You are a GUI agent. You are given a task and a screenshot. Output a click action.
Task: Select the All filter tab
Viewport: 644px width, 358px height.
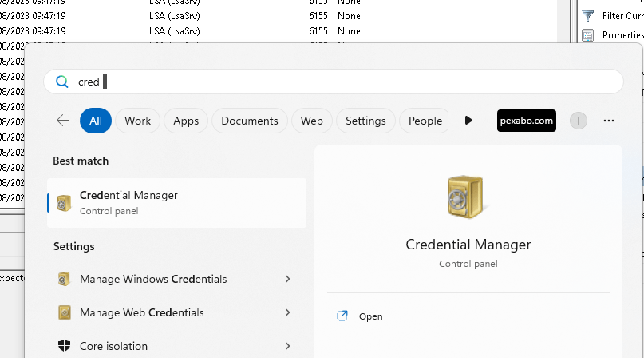point(96,121)
